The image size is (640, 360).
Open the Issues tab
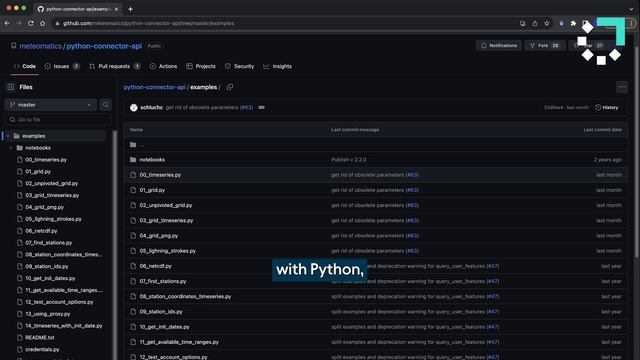(x=62, y=66)
